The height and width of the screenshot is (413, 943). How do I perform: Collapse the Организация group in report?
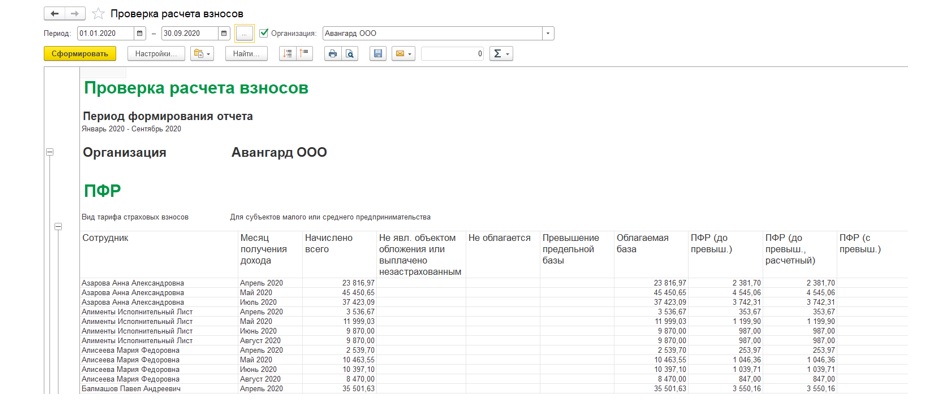[x=50, y=153]
